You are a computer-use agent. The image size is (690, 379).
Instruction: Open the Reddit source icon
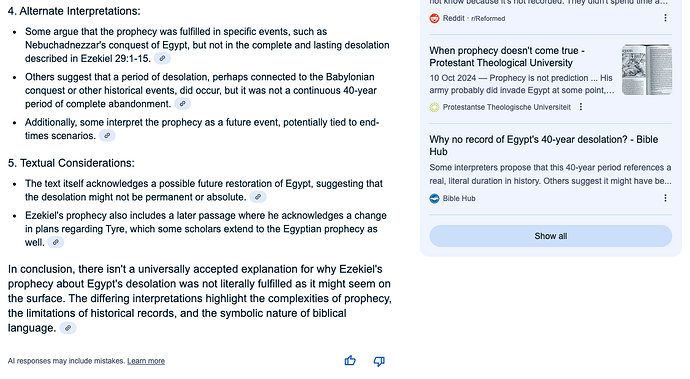434,18
